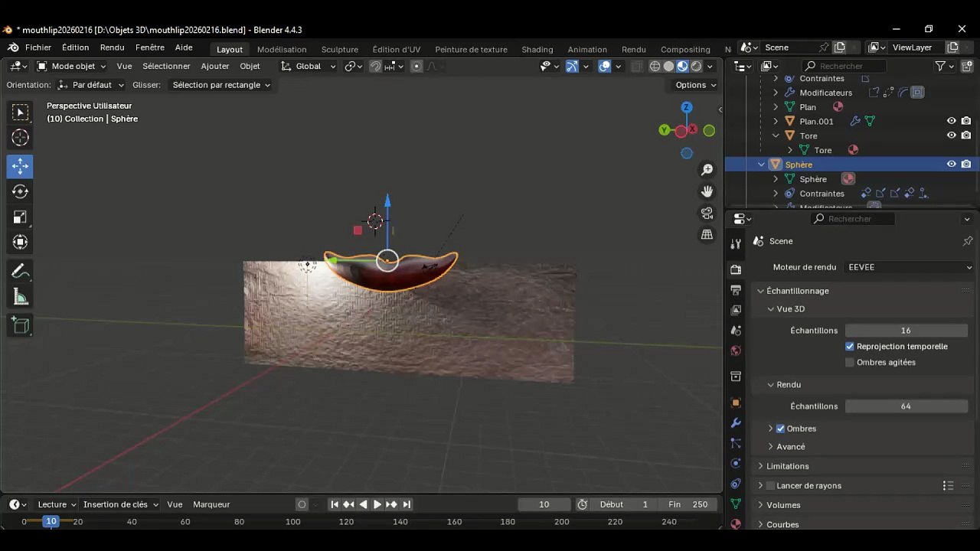
Task: Disable rendering of Sphère via camera icon
Action: [x=966, y=165]
